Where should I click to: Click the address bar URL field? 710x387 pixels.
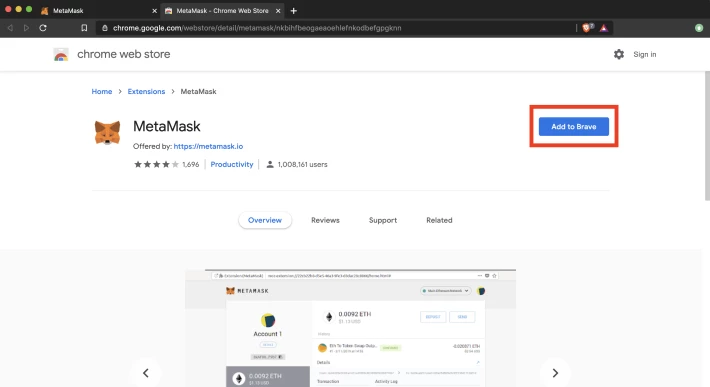pyautogui.click(x=335, y=28)
